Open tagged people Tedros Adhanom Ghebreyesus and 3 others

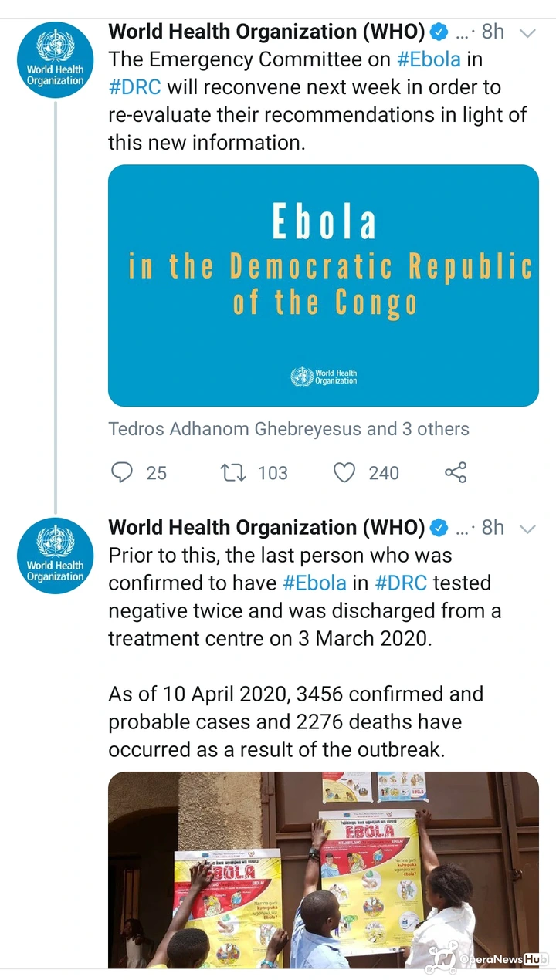[x=289, y=429]
